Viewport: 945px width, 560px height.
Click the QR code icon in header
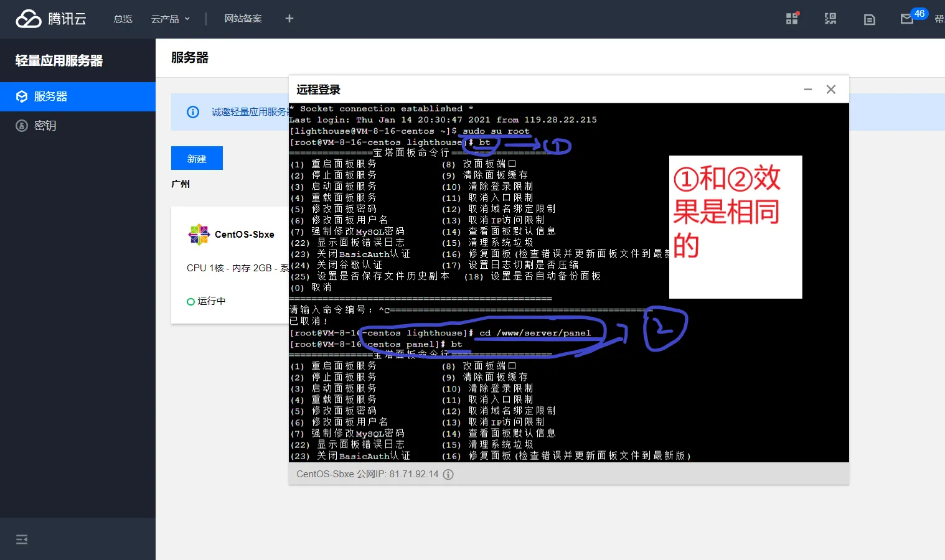tap(830, 19)
